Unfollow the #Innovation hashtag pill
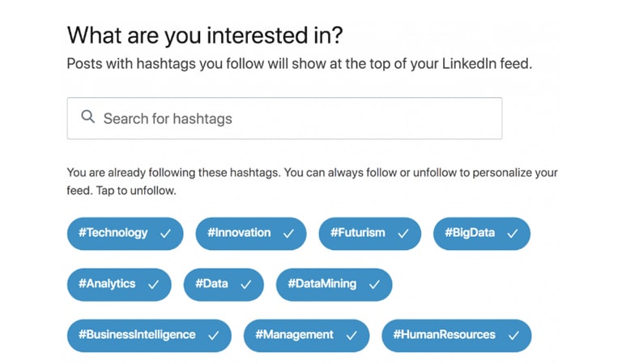This screenshot has width=622, height=364. pos(251,233)
